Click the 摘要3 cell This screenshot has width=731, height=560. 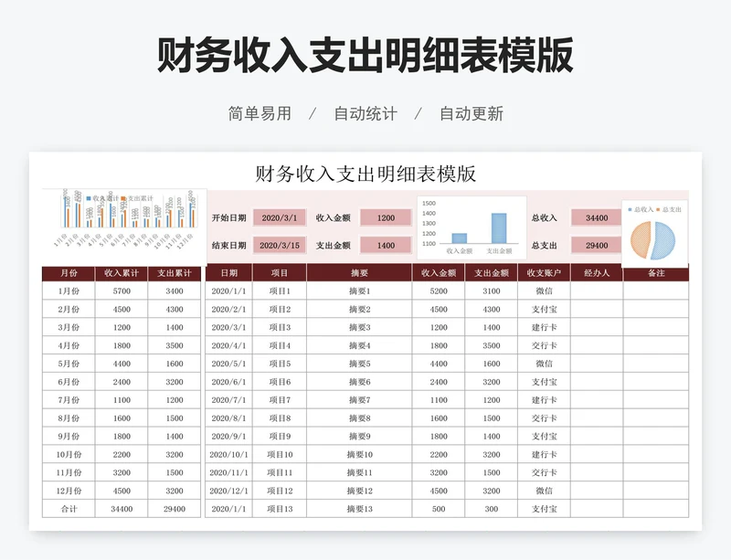359,327
